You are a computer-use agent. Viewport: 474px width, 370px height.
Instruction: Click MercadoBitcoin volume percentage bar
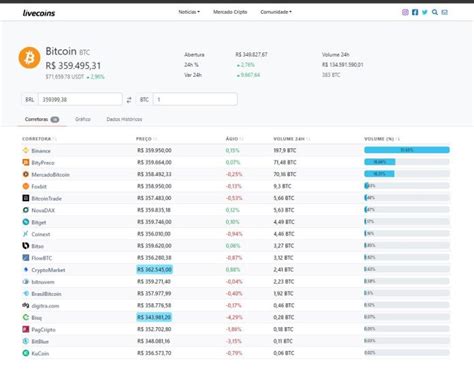coord(407,174)
